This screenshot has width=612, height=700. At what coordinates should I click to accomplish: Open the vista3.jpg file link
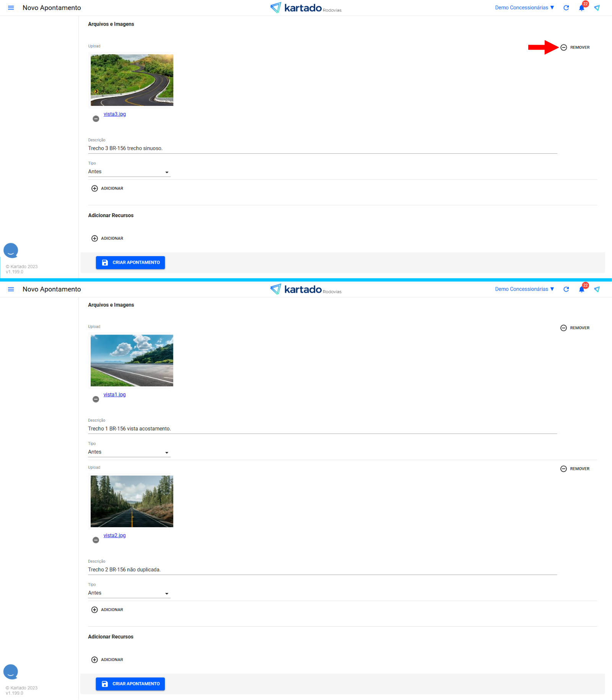pyautogui.click(x=115, y=114)
